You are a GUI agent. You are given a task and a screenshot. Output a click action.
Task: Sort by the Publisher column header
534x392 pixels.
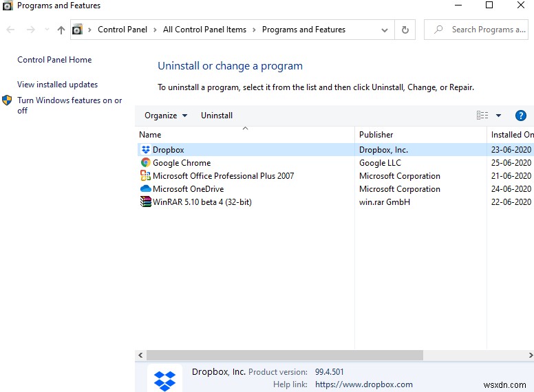tap(421, 134)
